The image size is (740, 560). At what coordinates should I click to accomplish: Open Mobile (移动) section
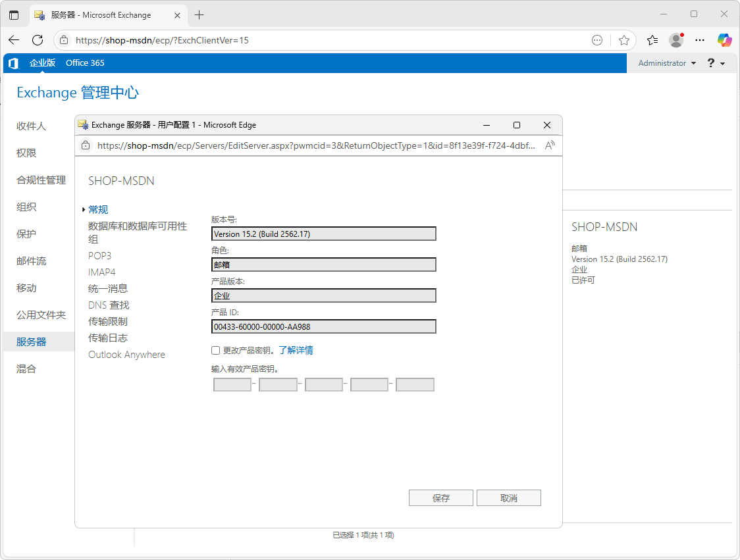(x=26, y=288)
